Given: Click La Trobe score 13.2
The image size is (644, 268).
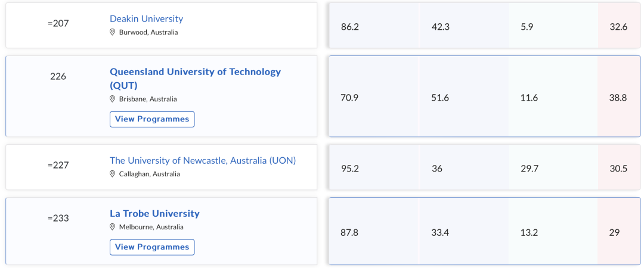Looking at the screenshot, I should 529,233.
